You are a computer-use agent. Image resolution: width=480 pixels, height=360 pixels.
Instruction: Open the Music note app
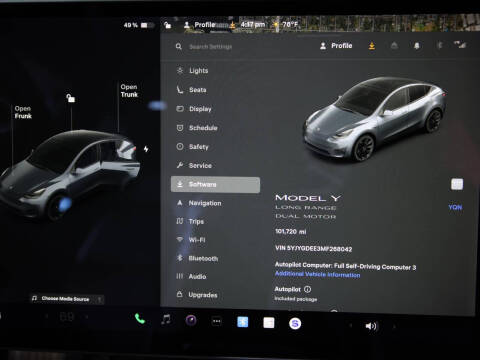(166, 320)
